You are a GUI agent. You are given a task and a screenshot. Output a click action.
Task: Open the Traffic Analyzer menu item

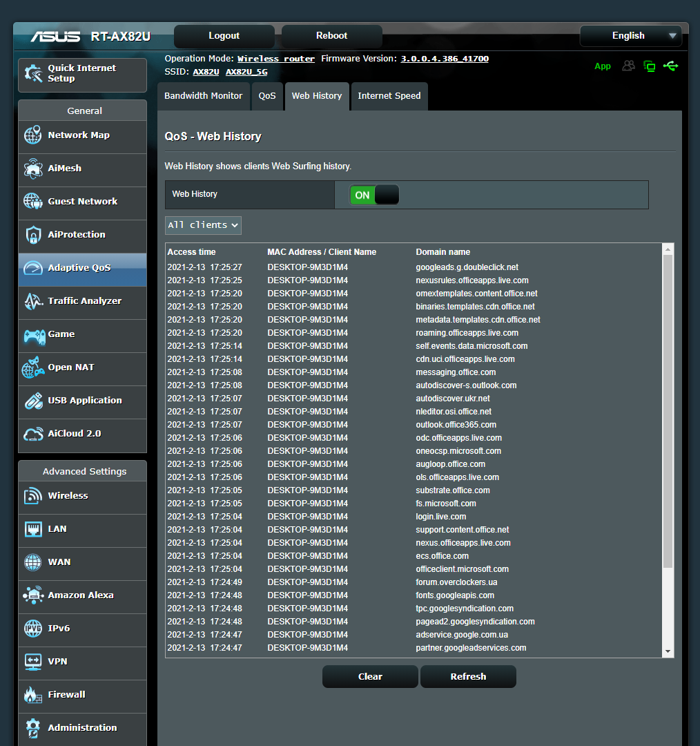(x=82, y=301)
